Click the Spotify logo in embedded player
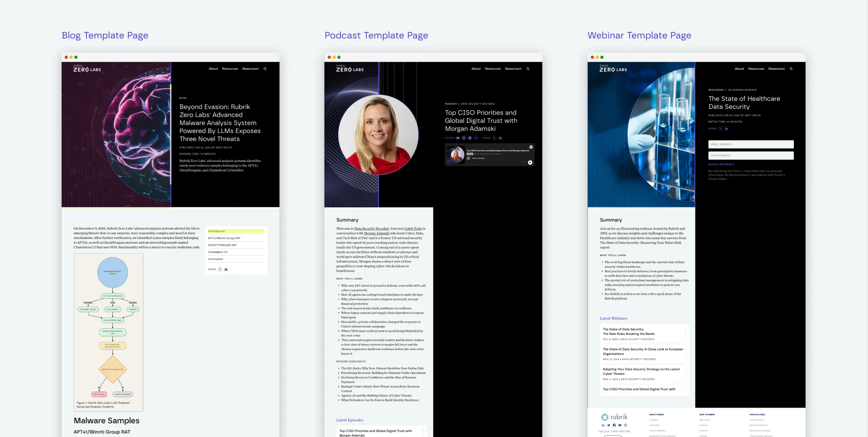Screen dimensions: 868x437 point(531,147)
